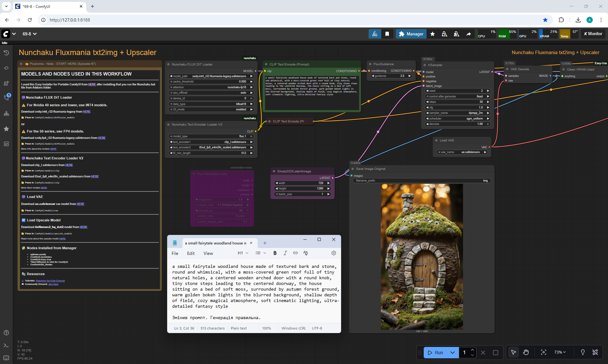
Task: Select the hand pan tool
Action: [x=526, y=352]
